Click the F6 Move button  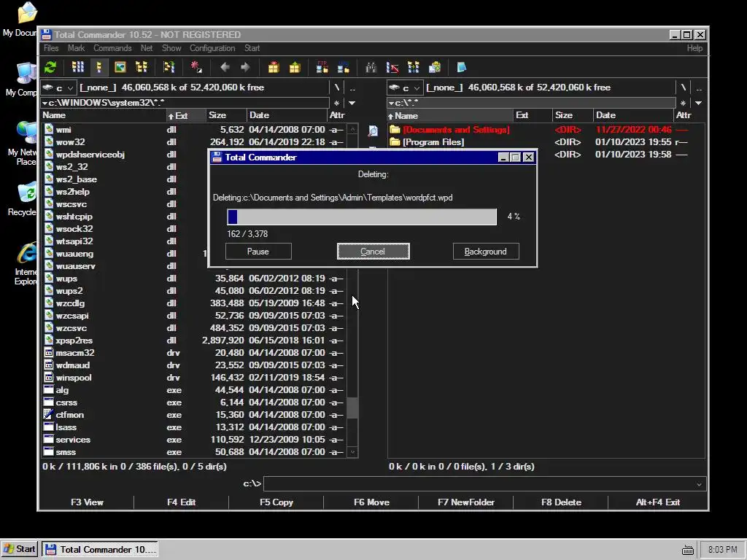[371, 502]
